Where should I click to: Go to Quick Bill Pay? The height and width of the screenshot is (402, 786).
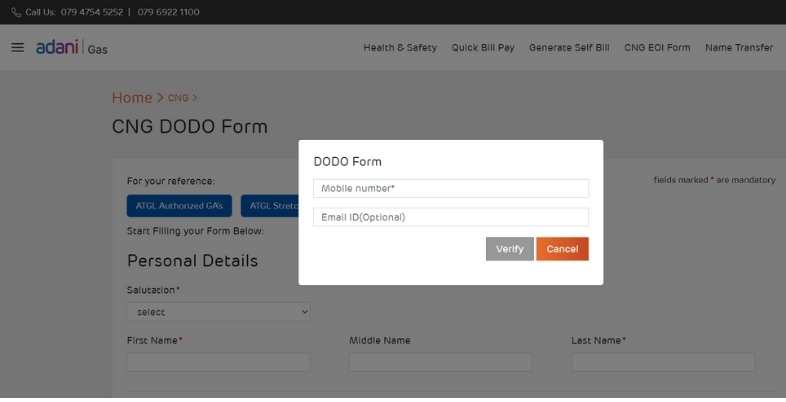pyautogui.click(x=483, y=48)
